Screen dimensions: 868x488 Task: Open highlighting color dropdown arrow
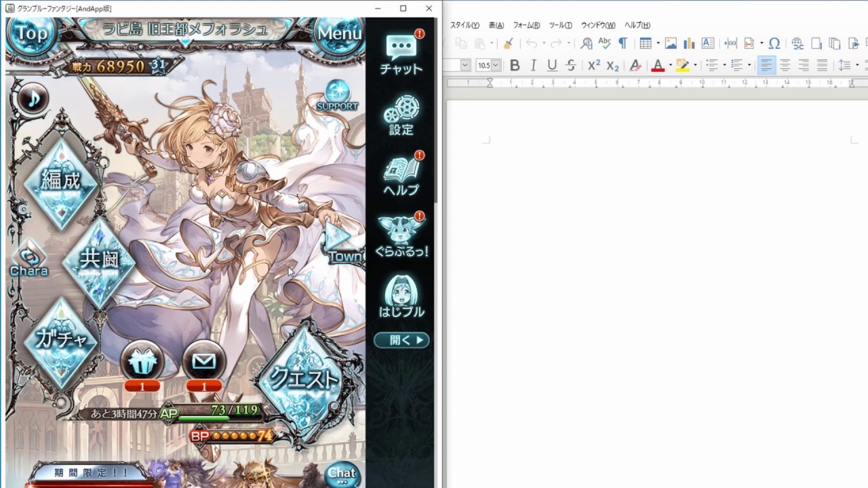tap(695, 65)
